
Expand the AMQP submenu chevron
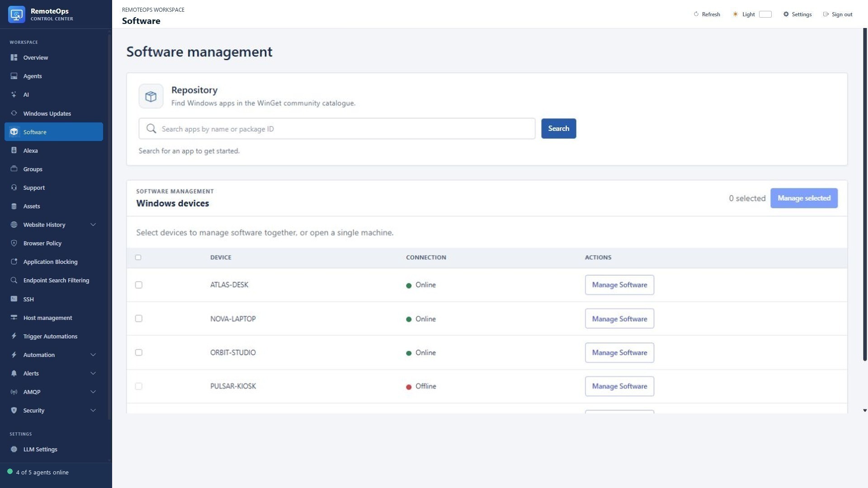(x=93, y=392)
